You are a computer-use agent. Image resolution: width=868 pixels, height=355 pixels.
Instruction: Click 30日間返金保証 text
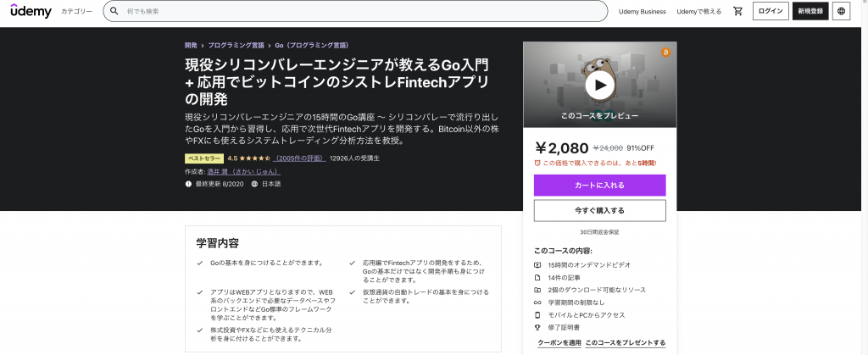click(599, 232)
